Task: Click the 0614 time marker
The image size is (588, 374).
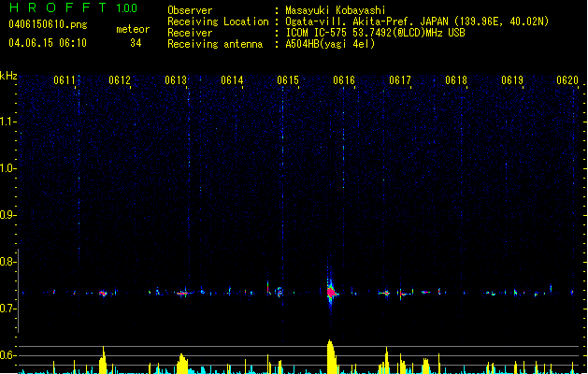Action: coord(232,80)
